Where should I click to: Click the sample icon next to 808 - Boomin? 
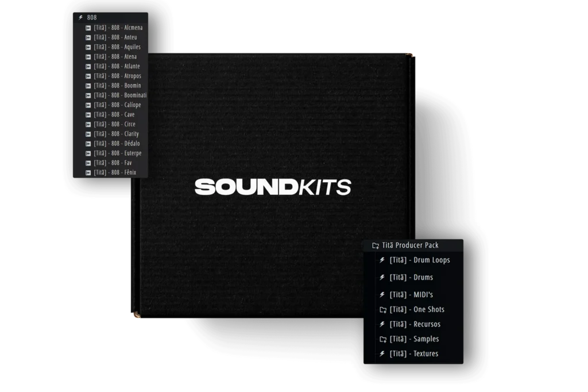pos(88,86)
